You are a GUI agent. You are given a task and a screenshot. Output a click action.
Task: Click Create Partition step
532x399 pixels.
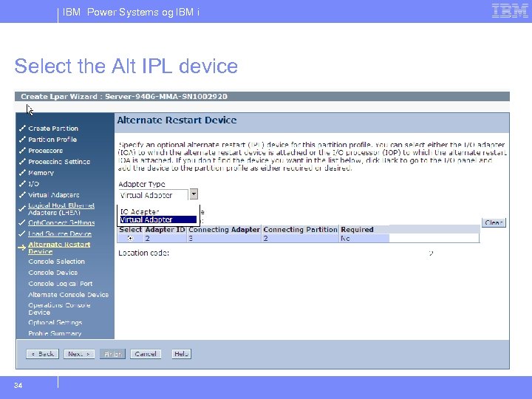click(53, 129)
